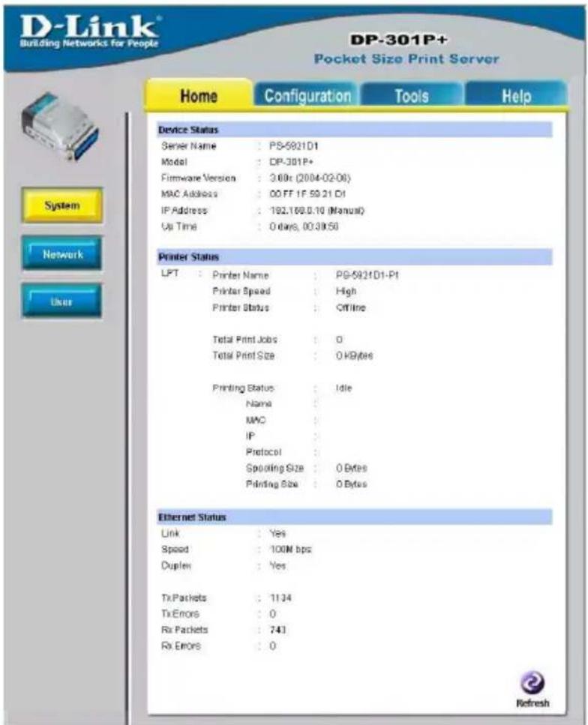588x725 pixels.
Task: Click the Printing Size value 0 Bytes
Action: [x=352, y=484]
